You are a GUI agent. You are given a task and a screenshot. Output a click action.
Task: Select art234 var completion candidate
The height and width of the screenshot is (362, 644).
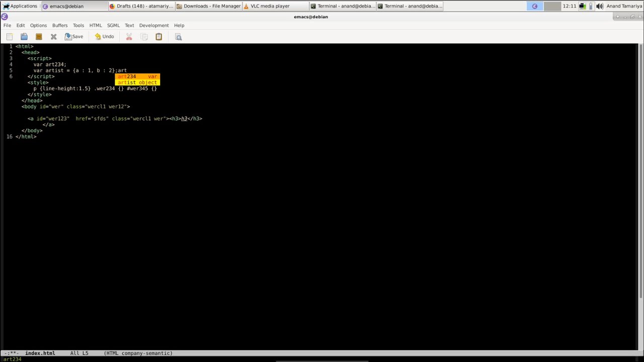pyautogui.click(x=137, y=76)
